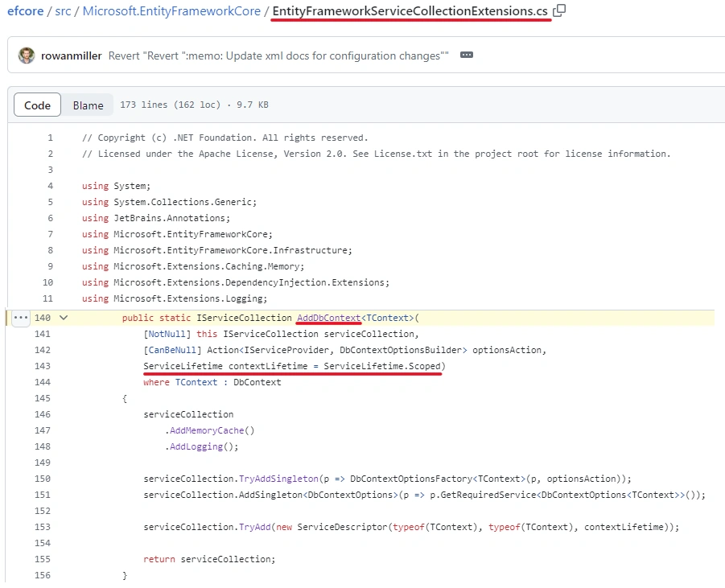Copy file path with the copy icon
The width and height of the screenshot is (725, 588).
(559, 10)
